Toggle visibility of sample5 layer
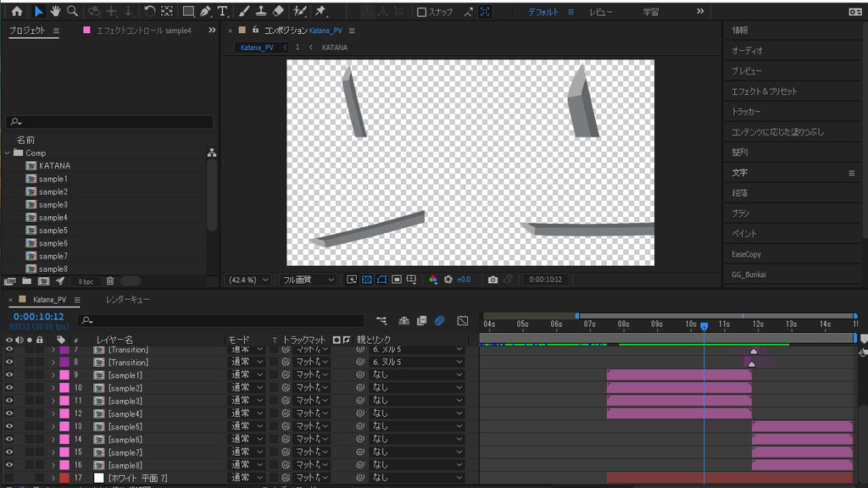Image resolution: width=868 pixels, height=488 pixels. click(9, 426)
